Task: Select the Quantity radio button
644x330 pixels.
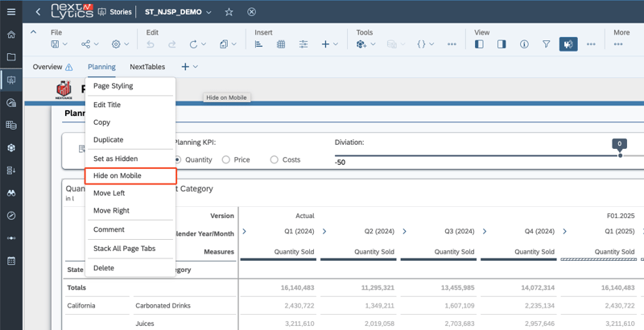Action: [178, 159]
